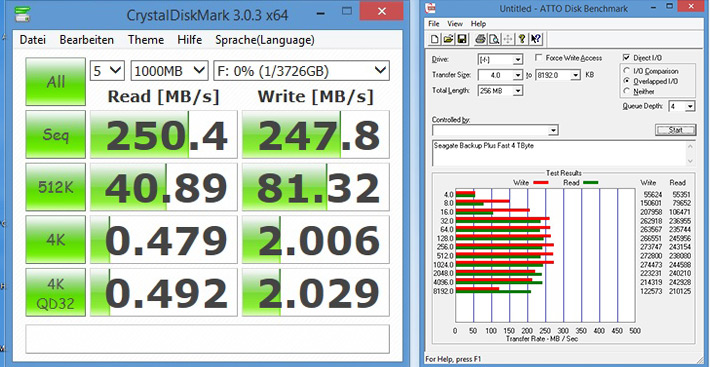This screenshot has height=367, width=710.
Task: Open the View menu in ATTO
Action: click(455, 24)
